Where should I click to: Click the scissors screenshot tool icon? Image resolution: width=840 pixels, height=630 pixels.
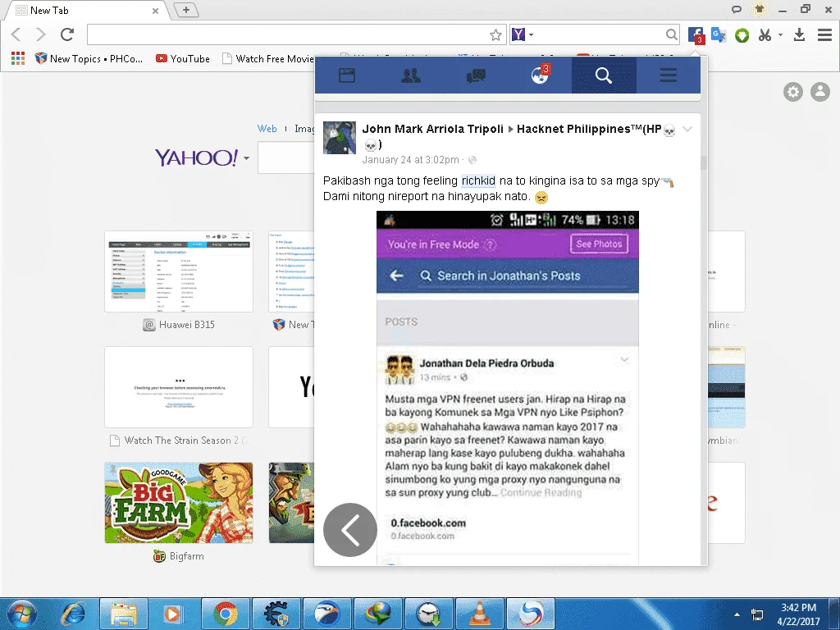coord(765,35)
